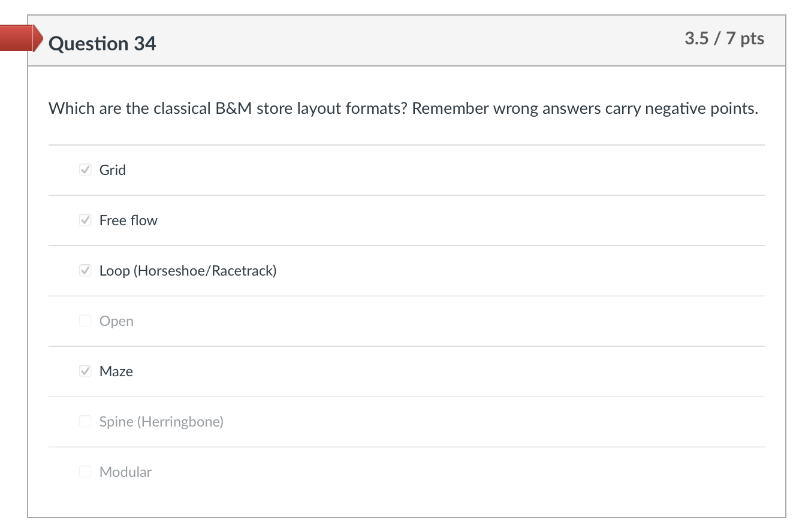
Task: Select the Free flow answer label
Action: tap(128, 220)
